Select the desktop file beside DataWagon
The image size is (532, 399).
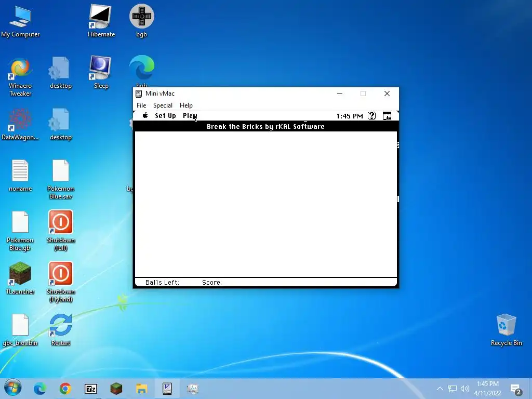[x=61, y=124]
